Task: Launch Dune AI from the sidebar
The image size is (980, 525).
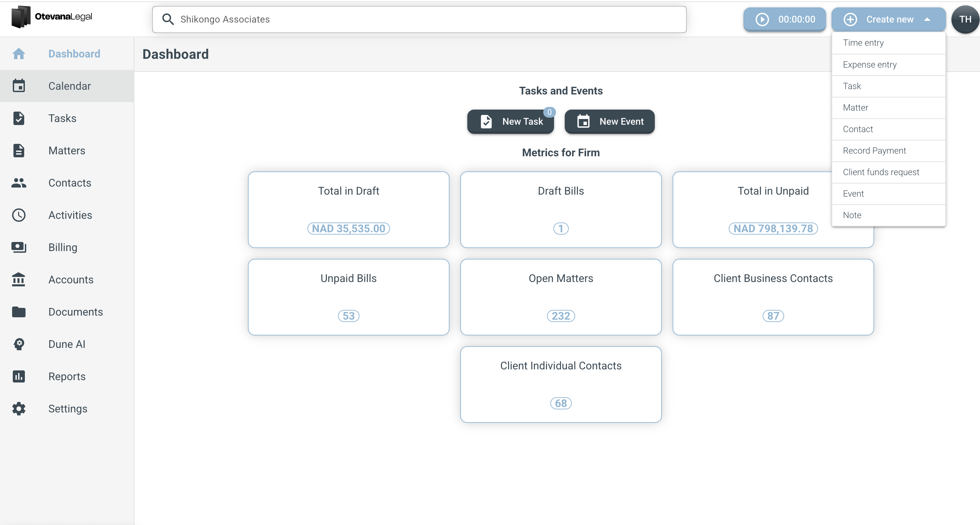Action: [x=67, y=344]
